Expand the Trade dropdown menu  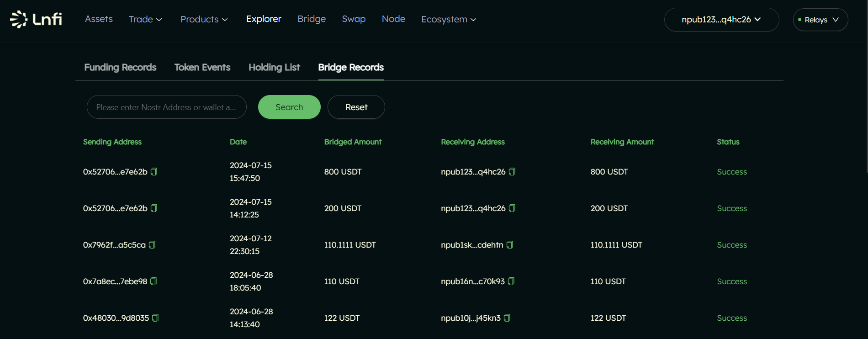pyautogui.click(x=145, y=19)
